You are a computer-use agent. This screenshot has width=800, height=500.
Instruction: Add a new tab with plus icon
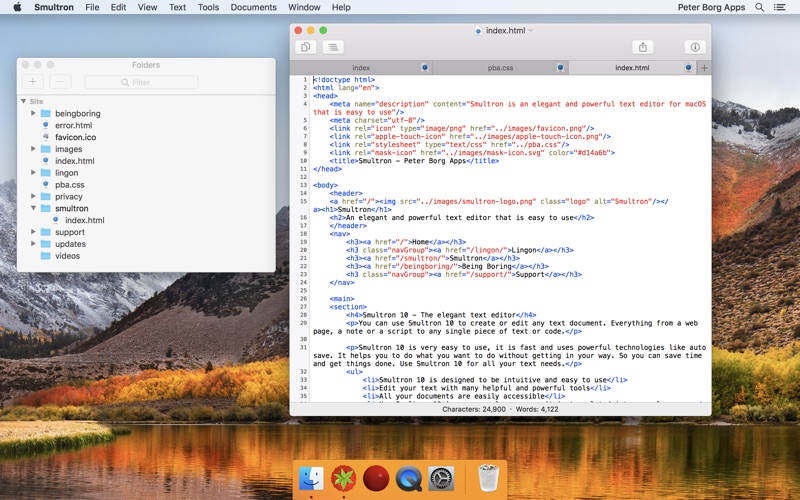[704, 68]
